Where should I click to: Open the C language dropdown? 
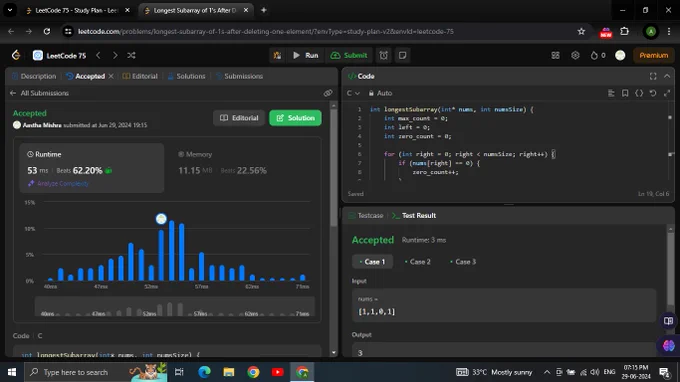click(x=353, y=93)
